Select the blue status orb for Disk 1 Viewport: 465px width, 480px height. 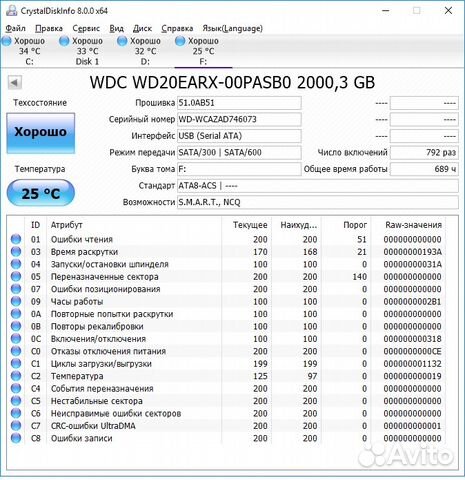(x=64, y=41)
